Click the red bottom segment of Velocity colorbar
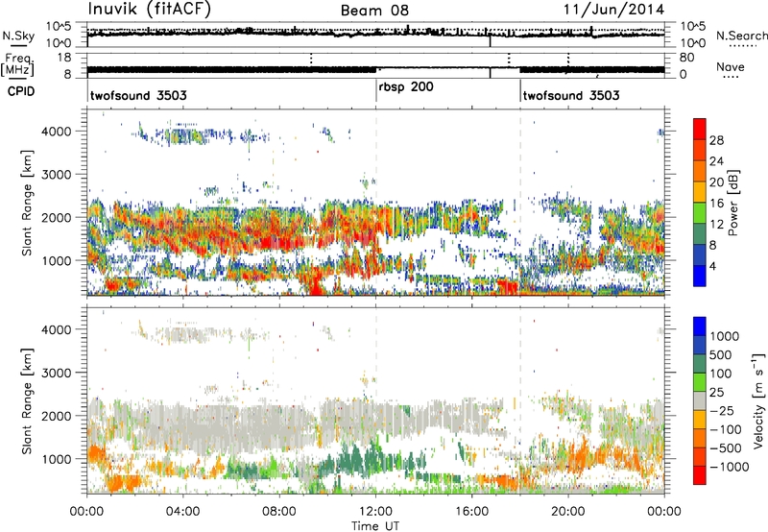Screen dimensions: 768x532 point(700,475)
